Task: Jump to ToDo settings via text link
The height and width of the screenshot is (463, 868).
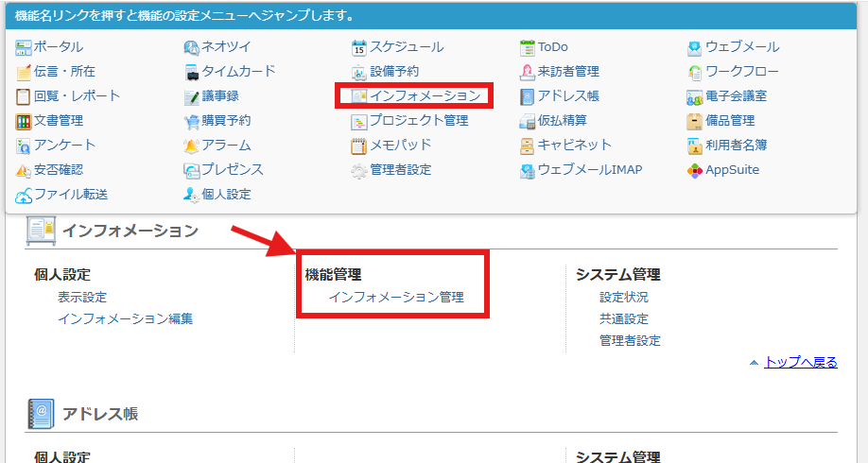Action: click(x=553, y=47)
